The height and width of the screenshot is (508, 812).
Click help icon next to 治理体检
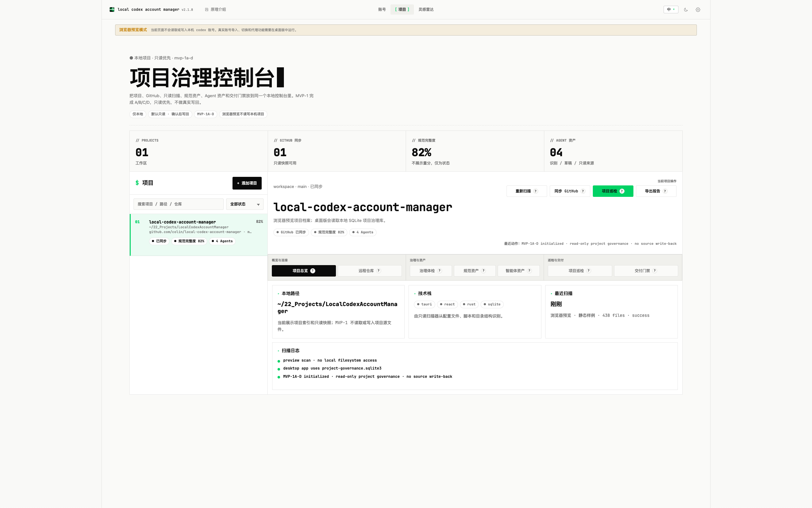tap(440, 271)
